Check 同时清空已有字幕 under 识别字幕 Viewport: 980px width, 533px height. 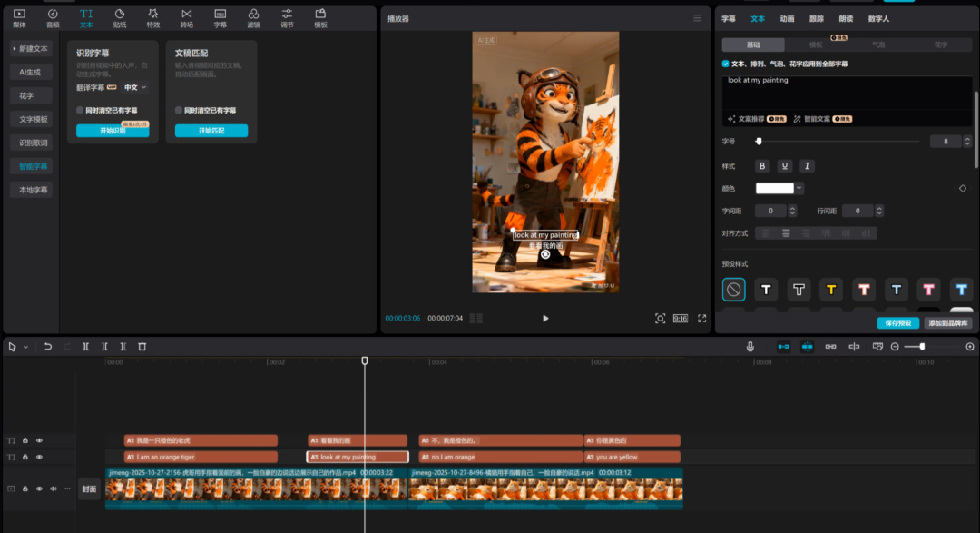81,110
